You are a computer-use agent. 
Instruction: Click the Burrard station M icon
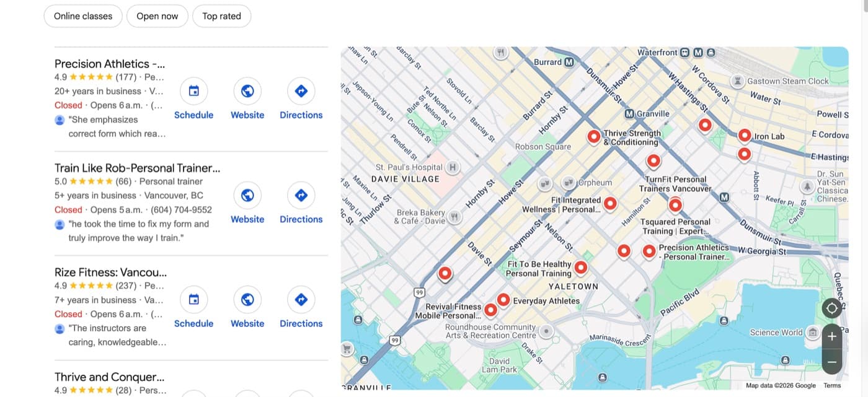click(569, 62)
